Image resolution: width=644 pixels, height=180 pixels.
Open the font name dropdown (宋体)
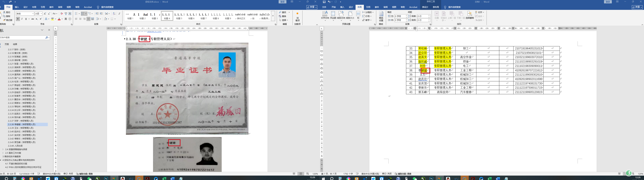33,14
